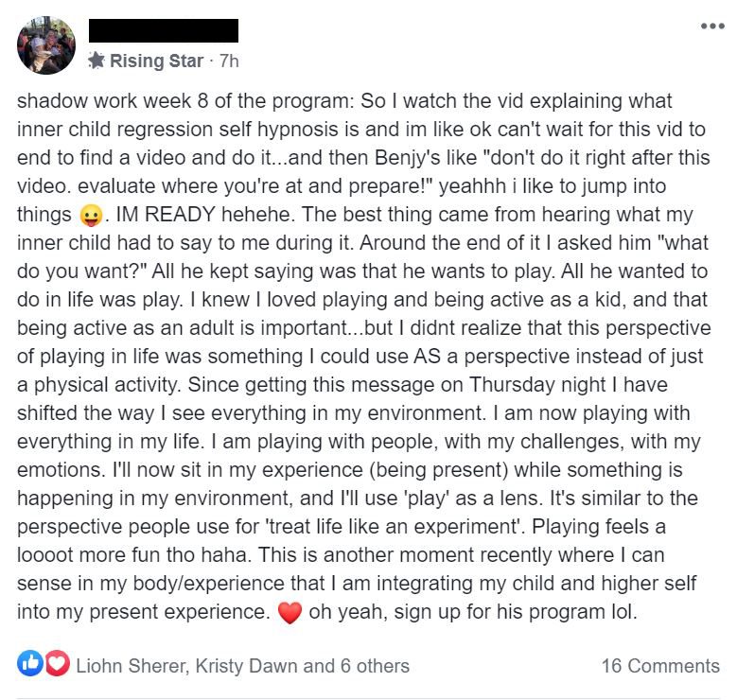Click the red heart reaction icon

click(57, 663)
